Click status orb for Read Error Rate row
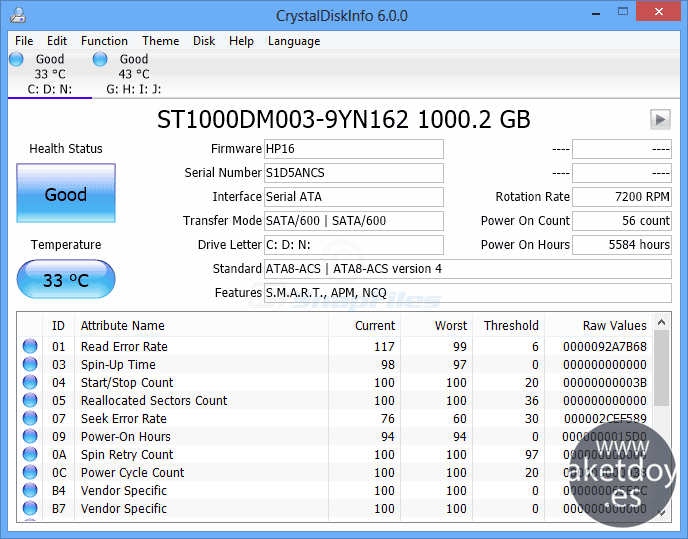 pyautogui.click(x=30, y=346)
